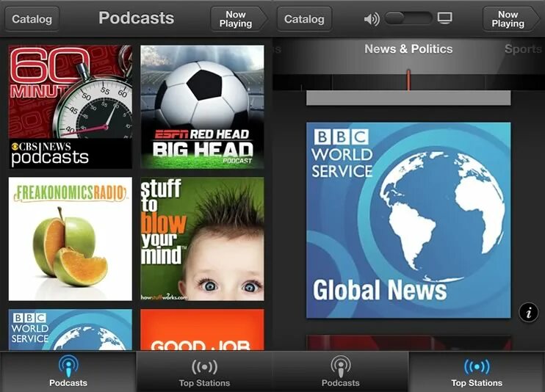Open Now Playing on the Podcasts screen

coord(239,19)
